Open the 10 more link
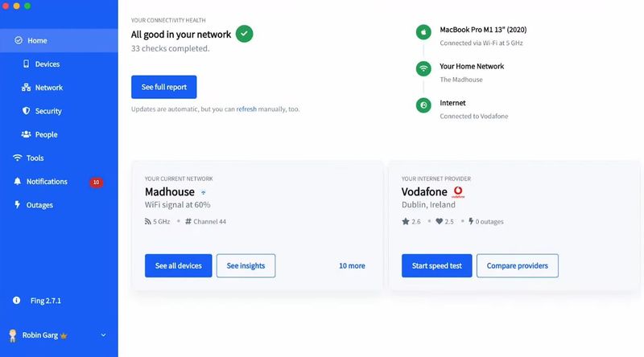Image resolution: width=644 pixels, height=357 pixels. pos(352,266)
